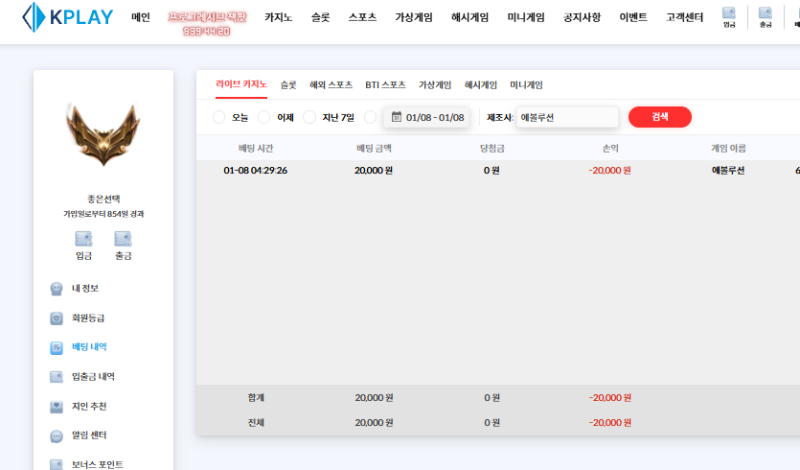Select the 오늘 radio button

point(220,117)
